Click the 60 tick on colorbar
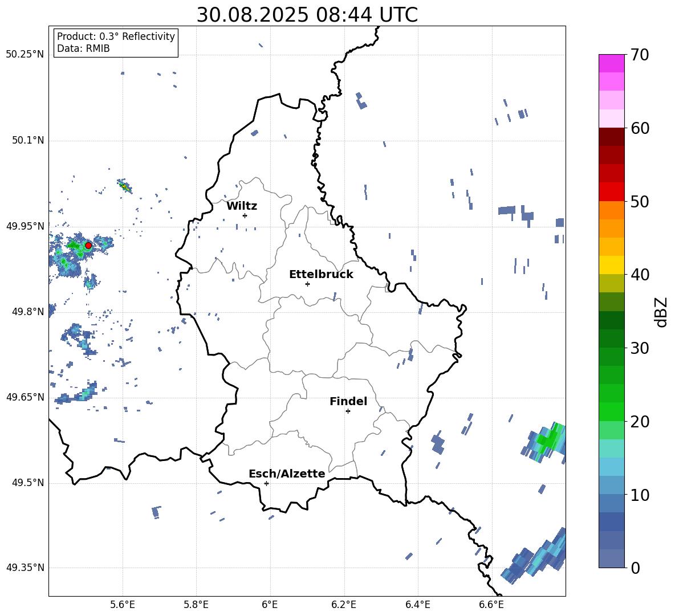The width and height of the screenshot is (675, 616). click(640, 128)
